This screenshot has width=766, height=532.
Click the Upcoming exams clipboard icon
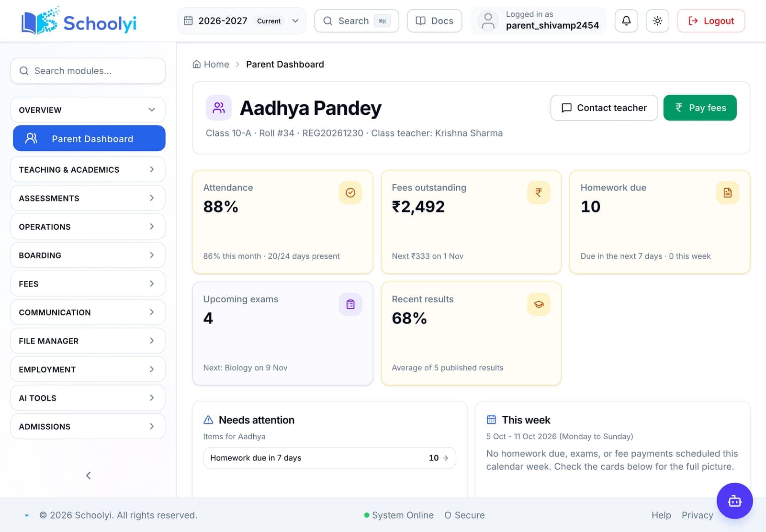[x=350, y=304]
